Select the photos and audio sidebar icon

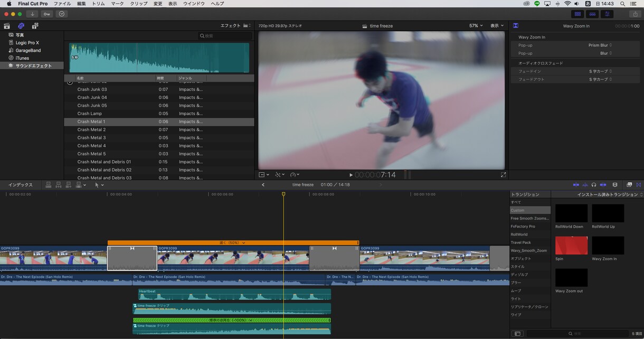click(21, 26)
